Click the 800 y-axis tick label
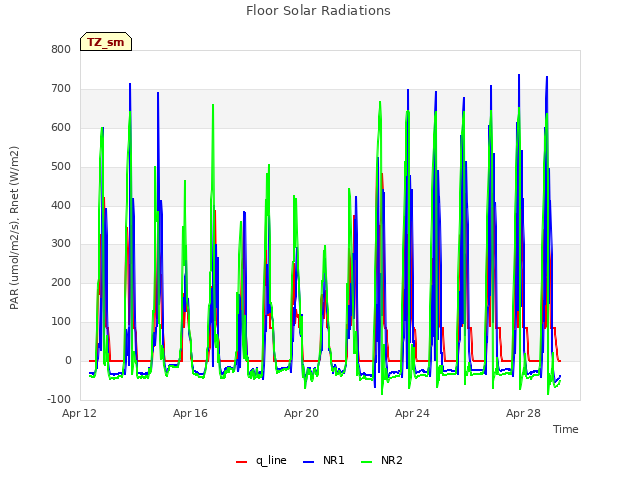 coord(61,49)
